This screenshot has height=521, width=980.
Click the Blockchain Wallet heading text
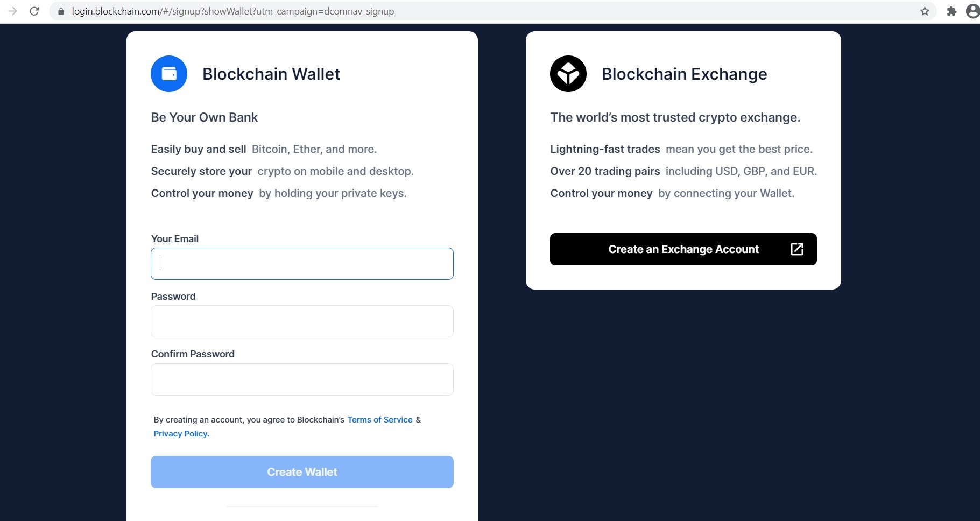click(271, 74)
